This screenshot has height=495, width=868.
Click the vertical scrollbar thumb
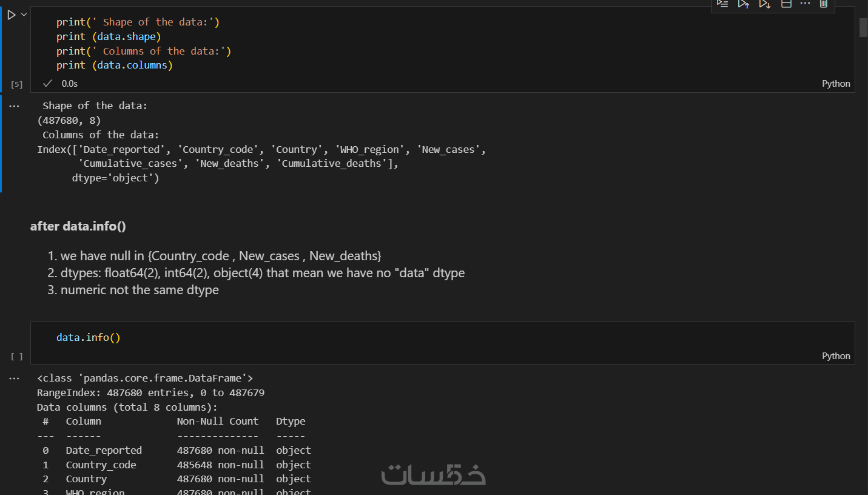click(863, 27)
